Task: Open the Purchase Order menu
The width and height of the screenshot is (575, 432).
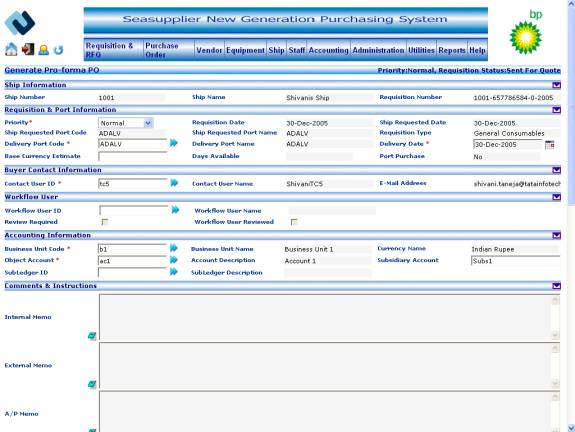Action: (x=169, y=50)
